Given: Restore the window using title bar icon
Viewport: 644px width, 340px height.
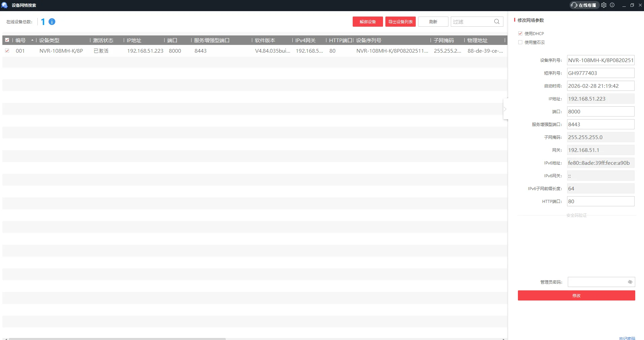Looking at the screenshot, I should tap(632, 5).
